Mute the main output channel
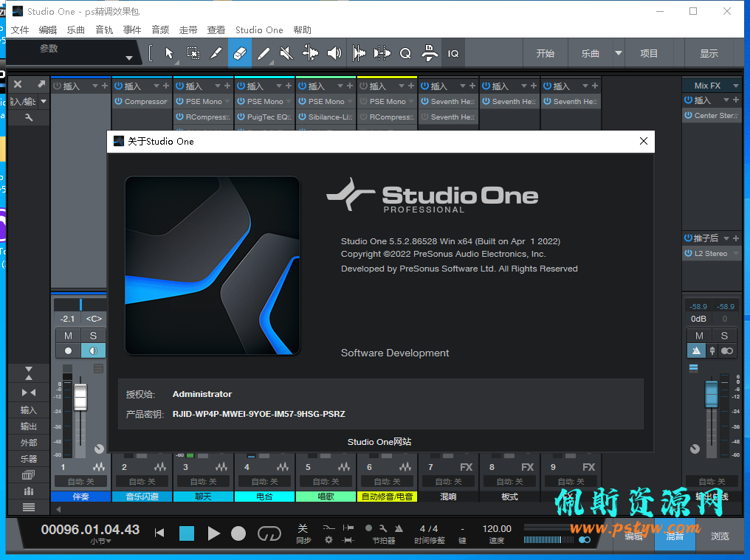The image size is (750, 560). (x=699, y=336)
